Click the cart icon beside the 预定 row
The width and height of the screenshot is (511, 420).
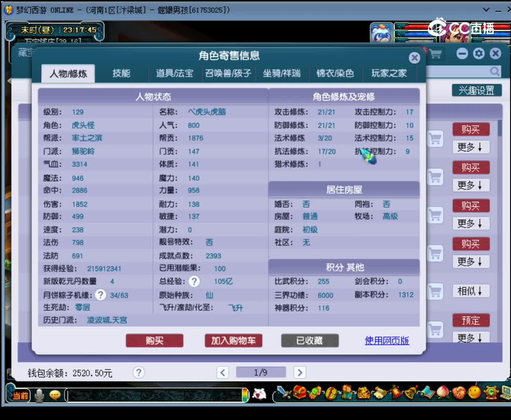coord(435,330)
